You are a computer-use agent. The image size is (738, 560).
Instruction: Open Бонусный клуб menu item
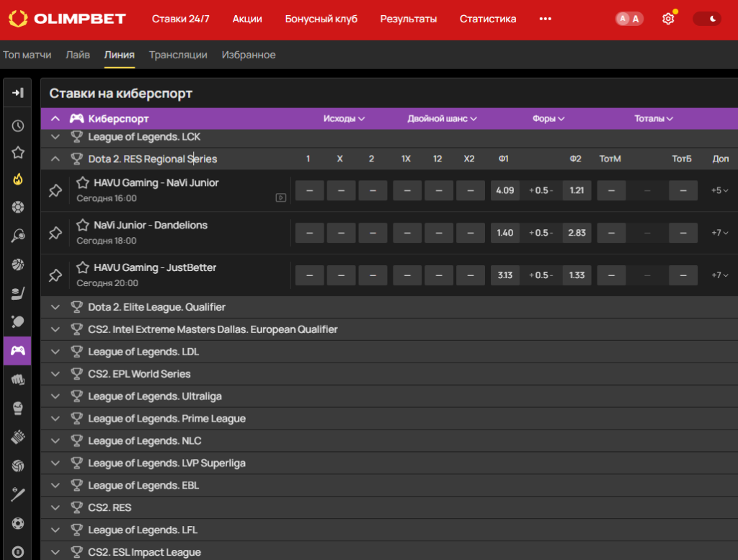pyautogui.click(x=321, y=19)
